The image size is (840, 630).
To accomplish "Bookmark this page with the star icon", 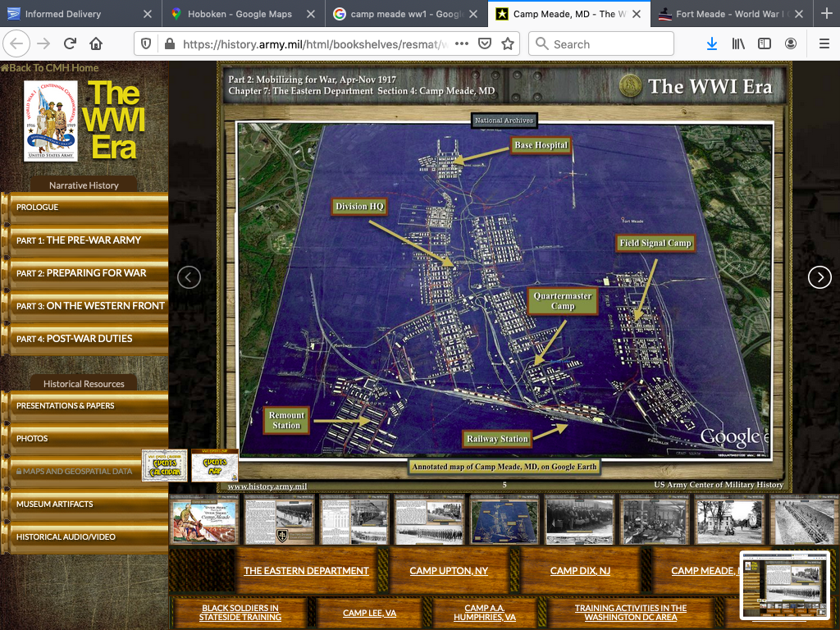I will [508, 44].
